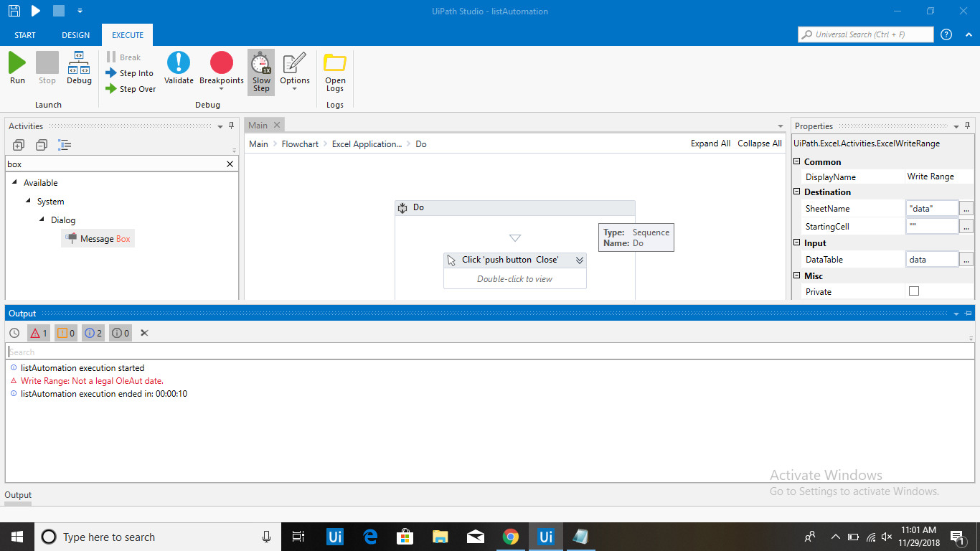Collapse the Dialog tree node

42,220
